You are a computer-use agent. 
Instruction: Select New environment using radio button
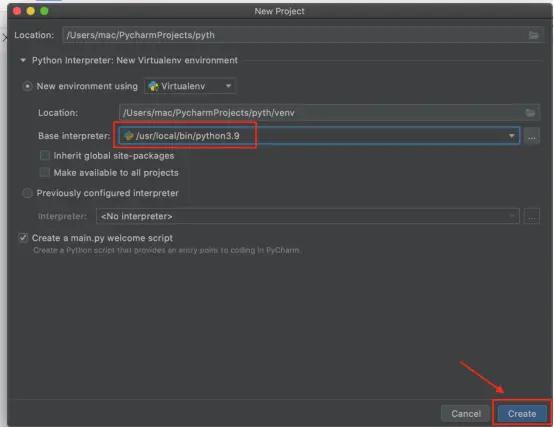click(x=27, y=86)
